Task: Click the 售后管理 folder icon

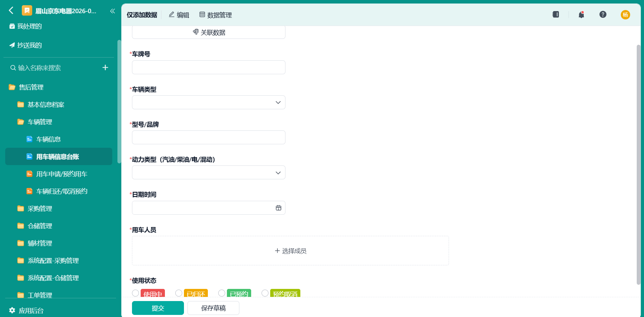Action: click(x=12, y=87)
